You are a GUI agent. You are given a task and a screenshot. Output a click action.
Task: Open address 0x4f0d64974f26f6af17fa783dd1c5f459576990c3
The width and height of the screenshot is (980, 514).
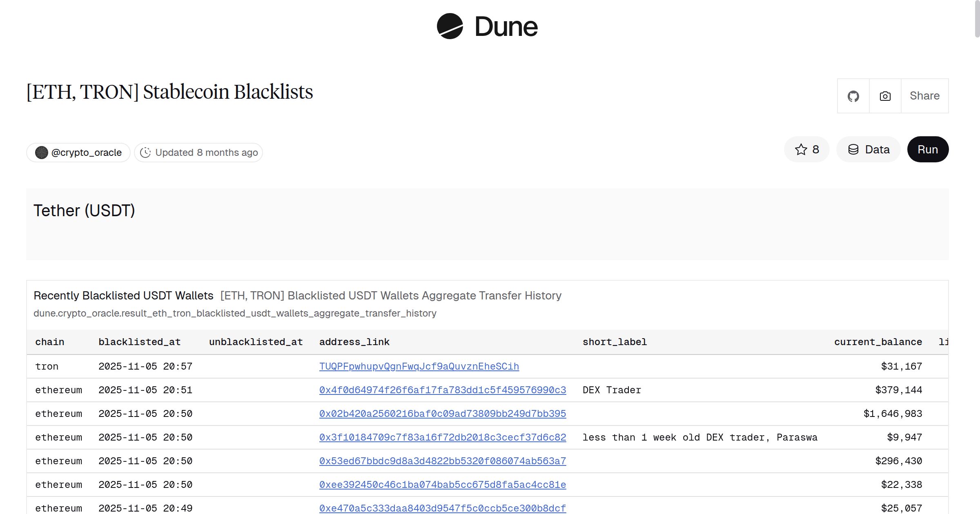443,390
